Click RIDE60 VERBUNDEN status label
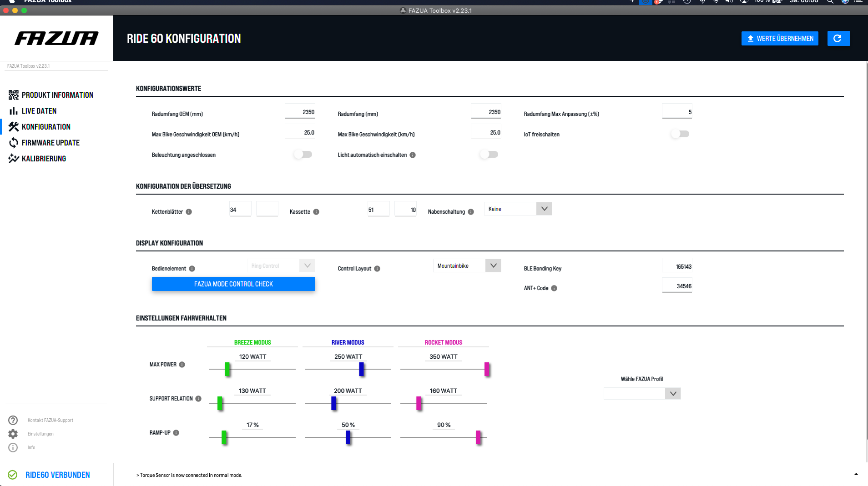 click(58, 475)
